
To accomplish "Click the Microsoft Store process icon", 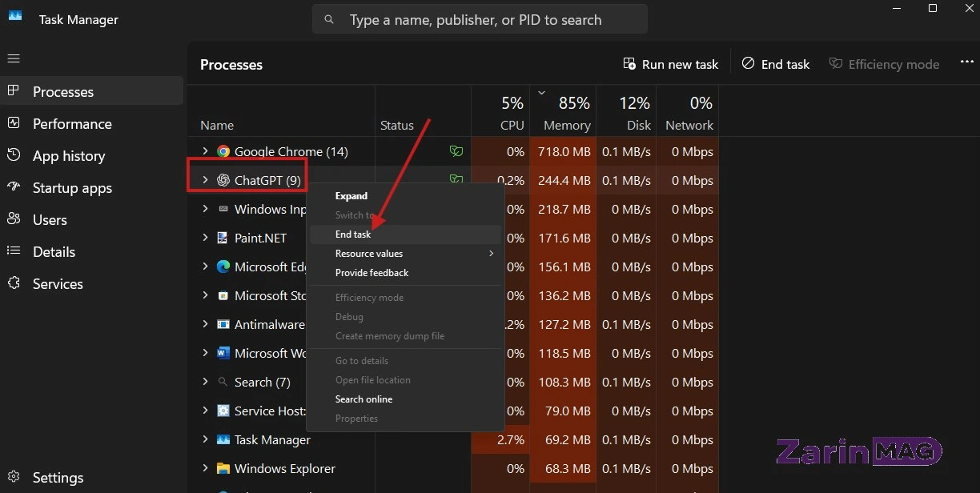I will [223, 295].
